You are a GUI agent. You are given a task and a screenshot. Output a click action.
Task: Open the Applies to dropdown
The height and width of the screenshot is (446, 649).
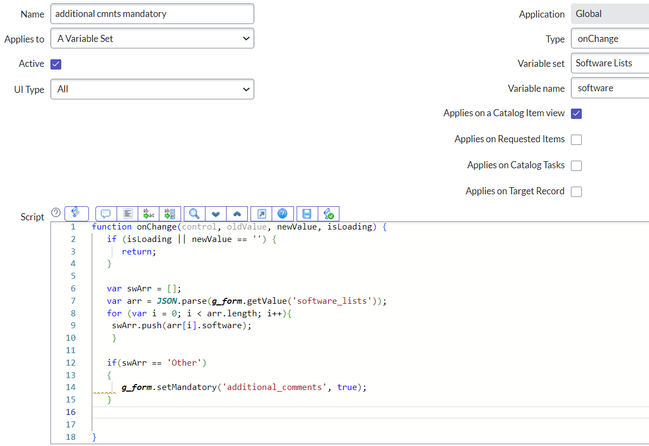click(152, 38)
